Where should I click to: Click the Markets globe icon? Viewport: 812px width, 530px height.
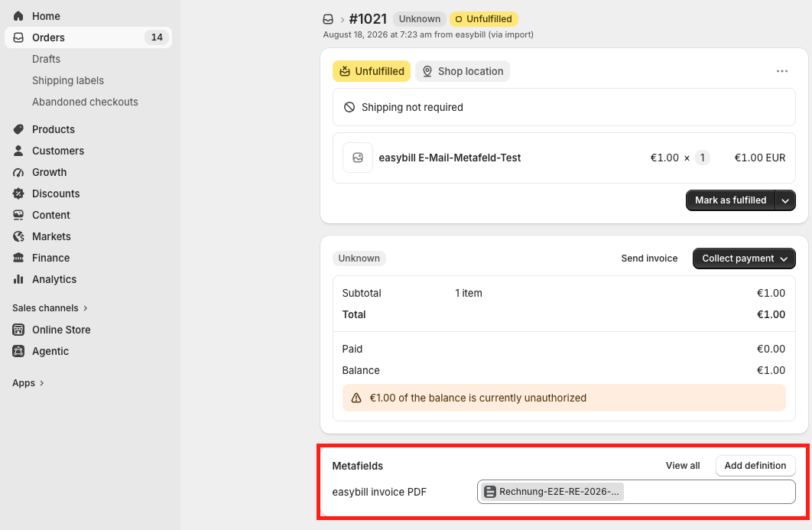tap(18, 236)
